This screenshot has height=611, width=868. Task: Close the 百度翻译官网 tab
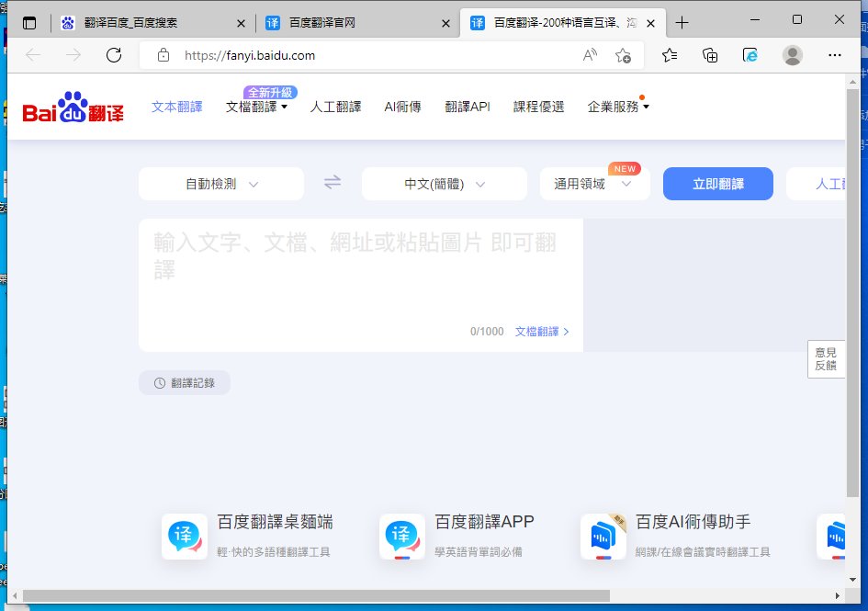click(x=445, y=23)
